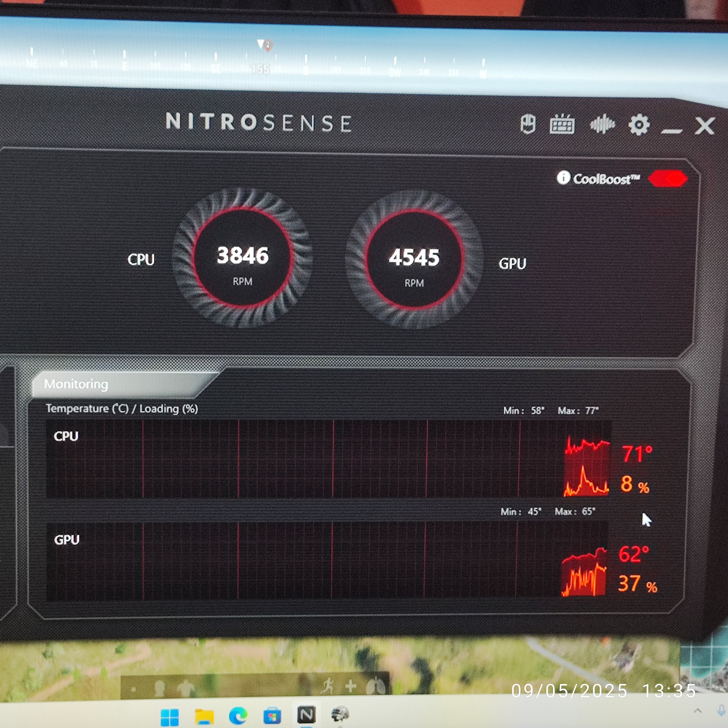Image resolution: width=728 pixels, height=728 pixels.
Task: Click the GPU Max: 65° label
Action: click(575, 511)
